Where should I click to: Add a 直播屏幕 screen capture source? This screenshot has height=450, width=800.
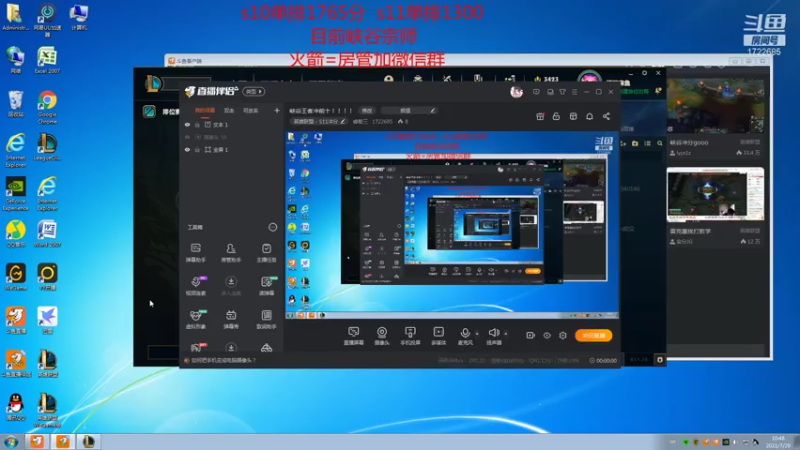pyautogui.click(x=354, y=336)
